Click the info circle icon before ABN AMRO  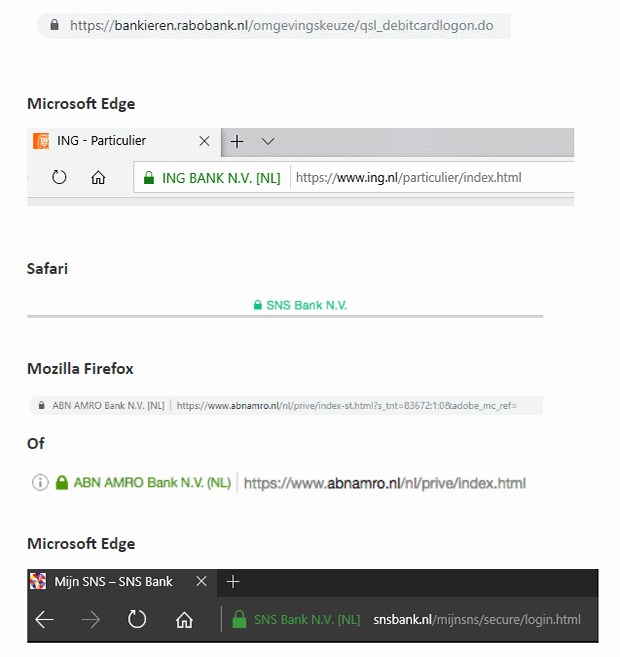click(x=40, y=482)
